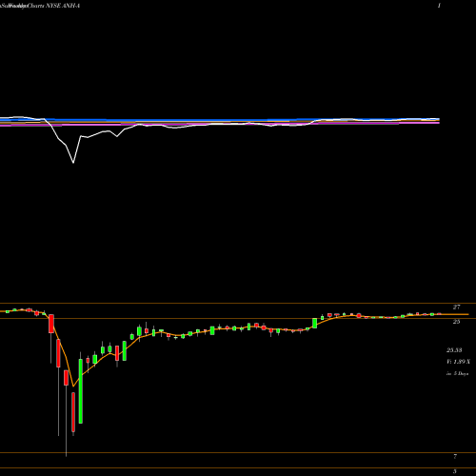Click the price label 25

coord(456,322)
